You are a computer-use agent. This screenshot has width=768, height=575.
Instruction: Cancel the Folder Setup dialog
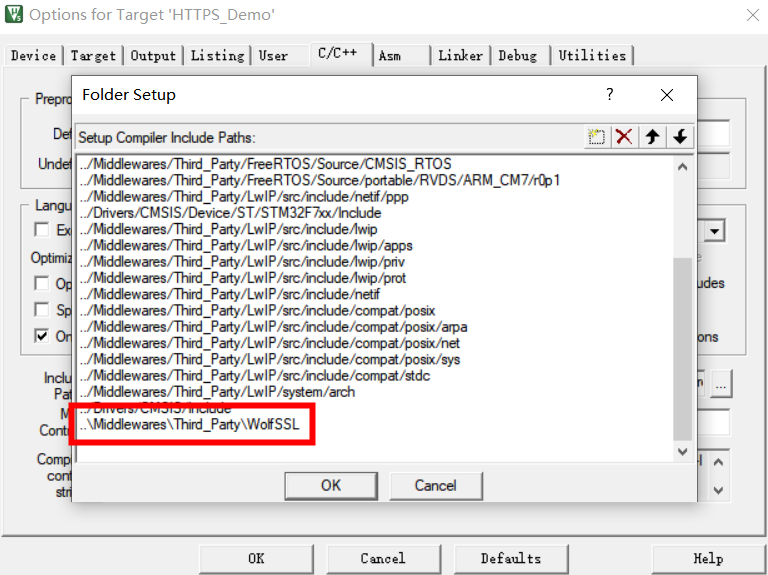coord(435,485)
